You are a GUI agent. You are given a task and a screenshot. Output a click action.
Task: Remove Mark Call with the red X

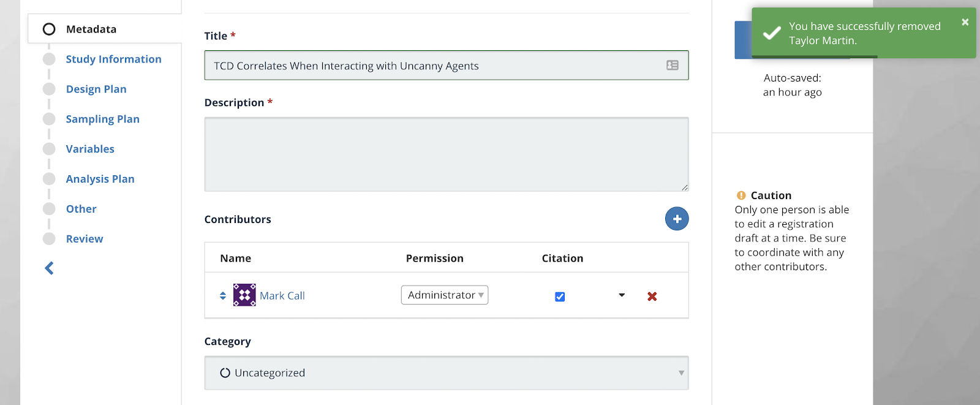[652, 297]
